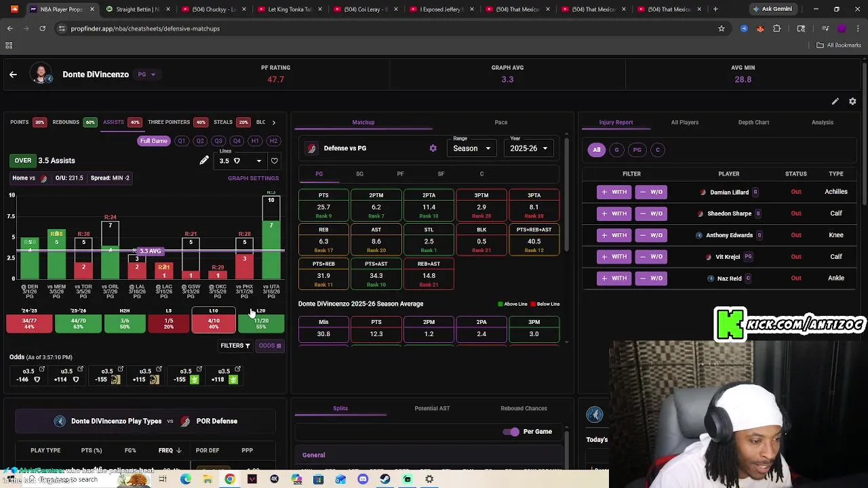Favorite the 3.5 assists line with heart icon
The height and width of the screenshot is (488, 868).
274,161
